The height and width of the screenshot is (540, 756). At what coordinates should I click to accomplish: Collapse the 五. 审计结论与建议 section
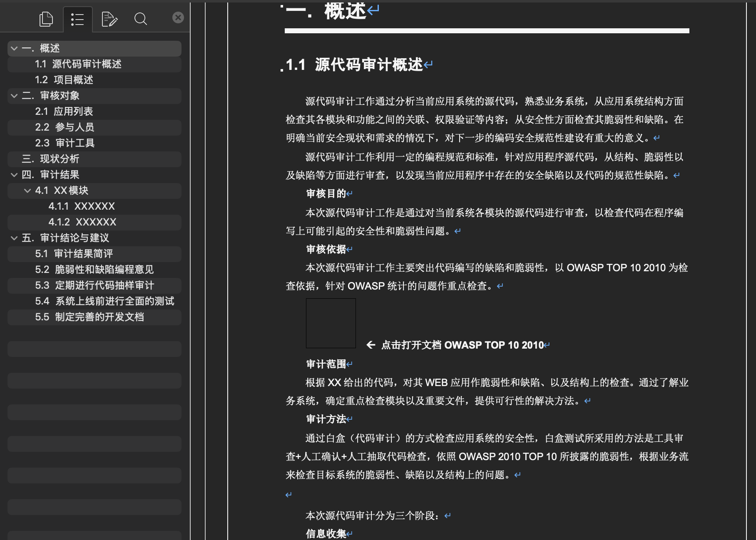[14, 238]
